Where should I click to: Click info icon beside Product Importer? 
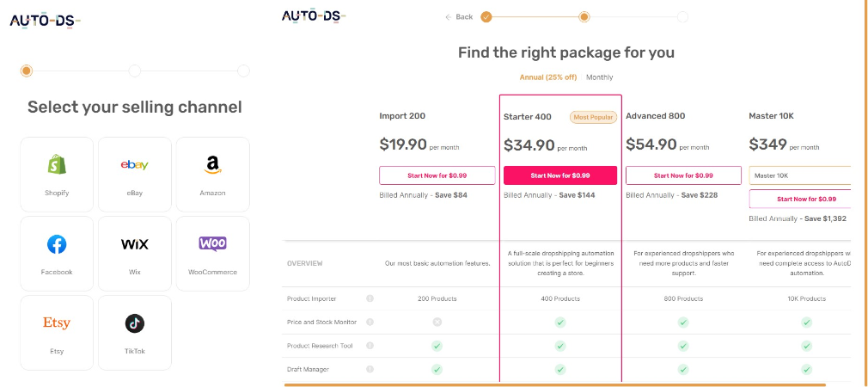tap(370, 298)
